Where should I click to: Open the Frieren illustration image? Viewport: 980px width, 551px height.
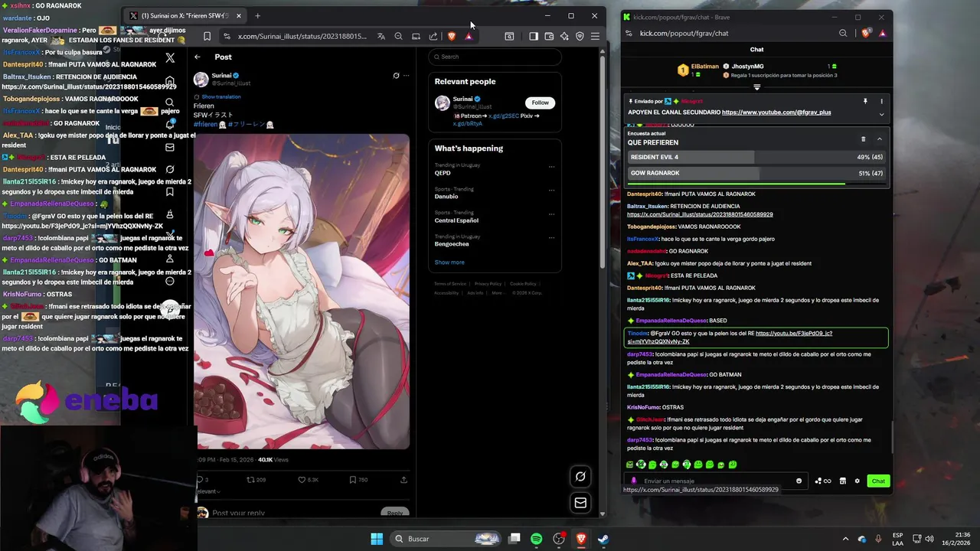click(x=302, y=292)
